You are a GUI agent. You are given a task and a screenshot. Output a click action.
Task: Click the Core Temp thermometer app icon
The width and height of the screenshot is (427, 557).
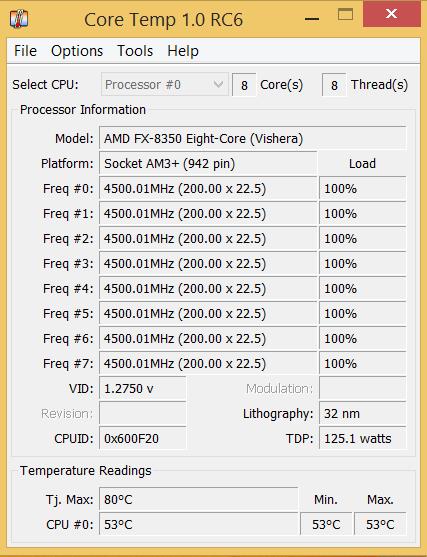pyautogui.click(x=19, y=18)
